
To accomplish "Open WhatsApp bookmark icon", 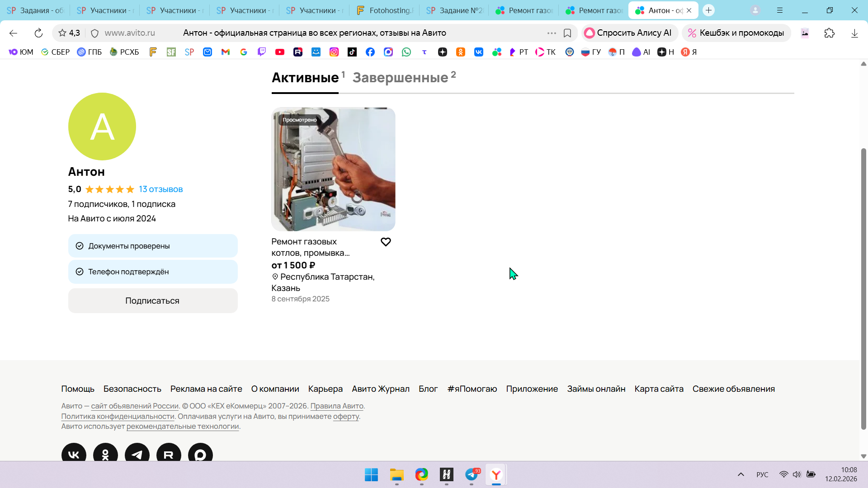I will pos(406,52).
